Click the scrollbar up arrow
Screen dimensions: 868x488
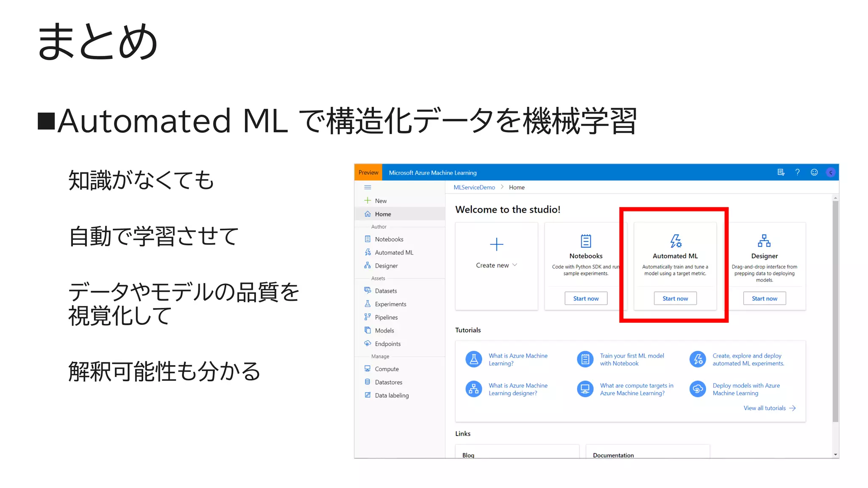835,197
